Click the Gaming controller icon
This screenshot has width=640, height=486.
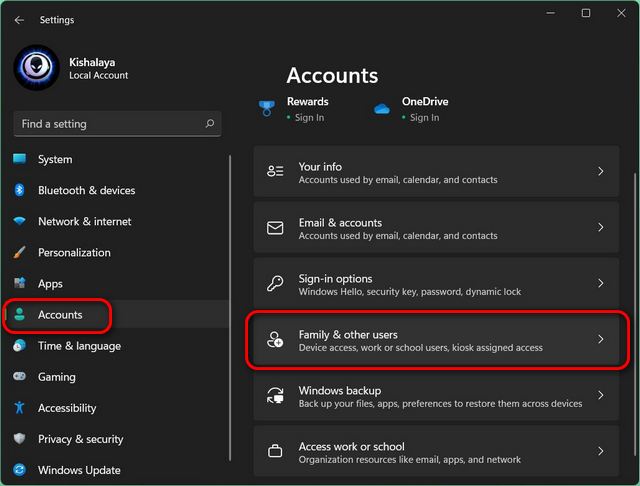click(19, 377)
